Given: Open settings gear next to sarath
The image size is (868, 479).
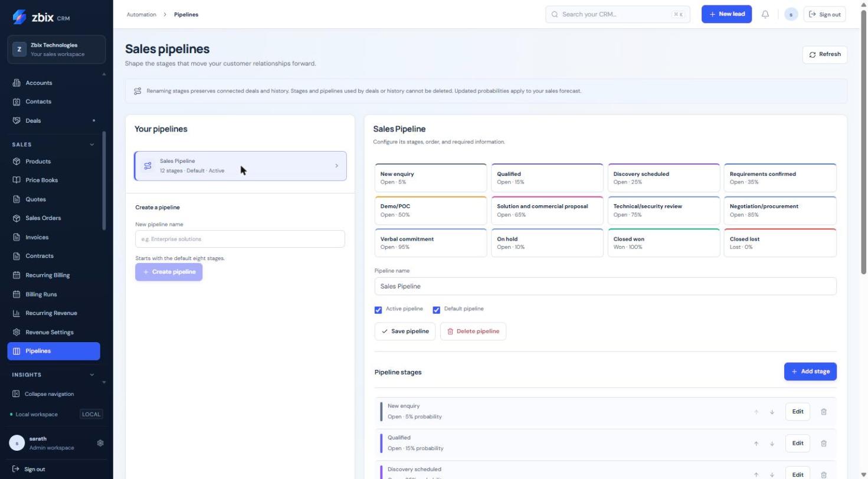Looking at the screenshot, I should [x=100, y=443].
